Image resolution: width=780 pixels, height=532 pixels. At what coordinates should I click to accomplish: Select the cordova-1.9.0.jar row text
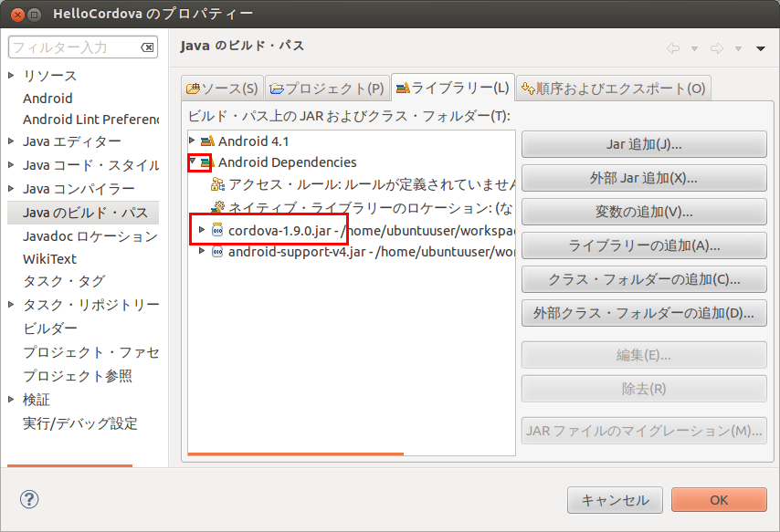click(x=372, y=231)
